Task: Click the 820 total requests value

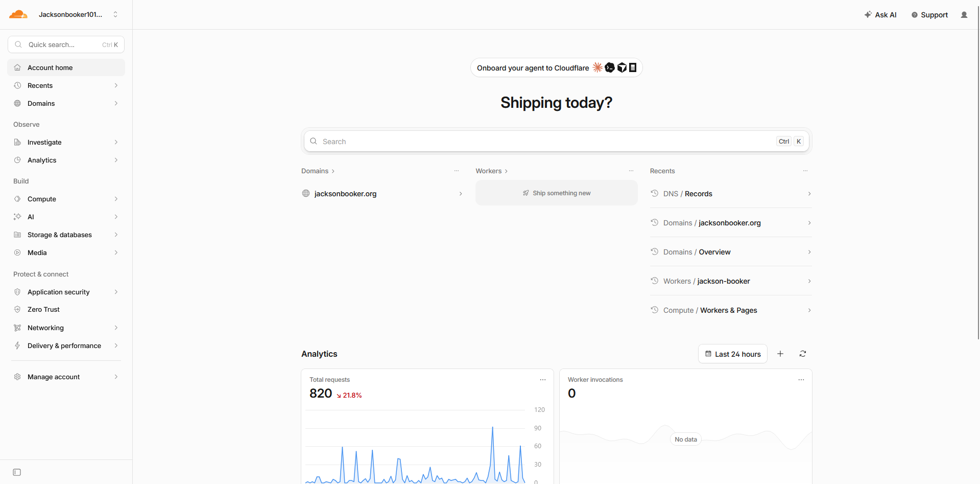Action: point(321,394)
